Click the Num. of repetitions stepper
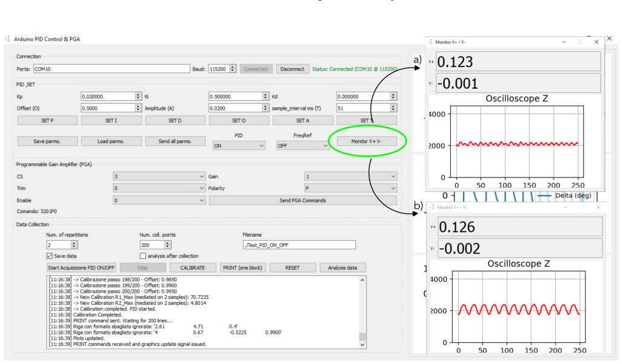 click(x=74, y=244)
